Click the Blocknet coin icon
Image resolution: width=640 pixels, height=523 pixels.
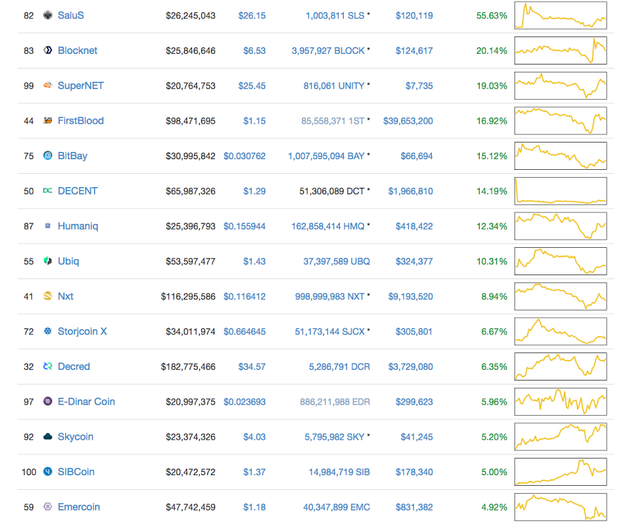pyautogui.click(x=48, y=51)
